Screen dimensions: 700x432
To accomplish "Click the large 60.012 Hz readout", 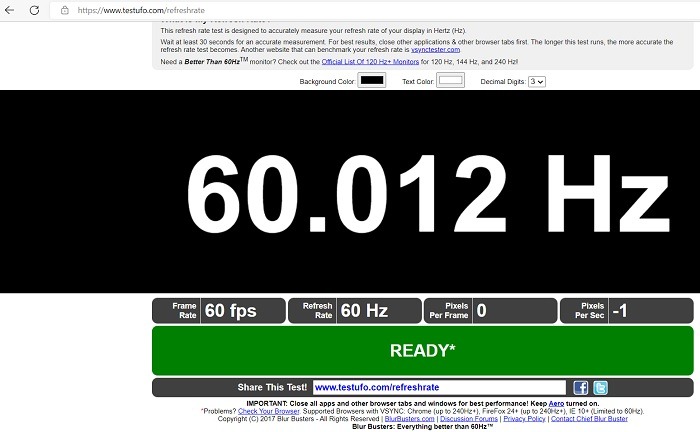I will click(428, 193).
